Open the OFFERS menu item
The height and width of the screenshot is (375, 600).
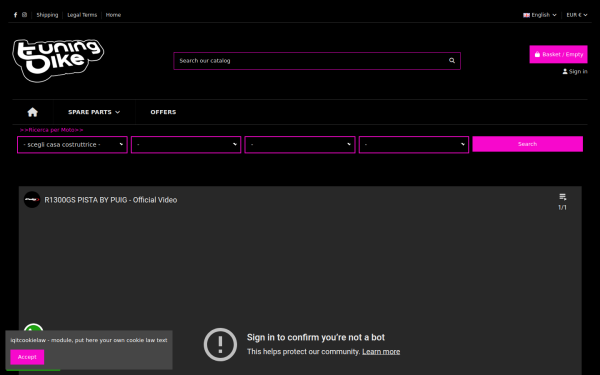click(163, 112)
